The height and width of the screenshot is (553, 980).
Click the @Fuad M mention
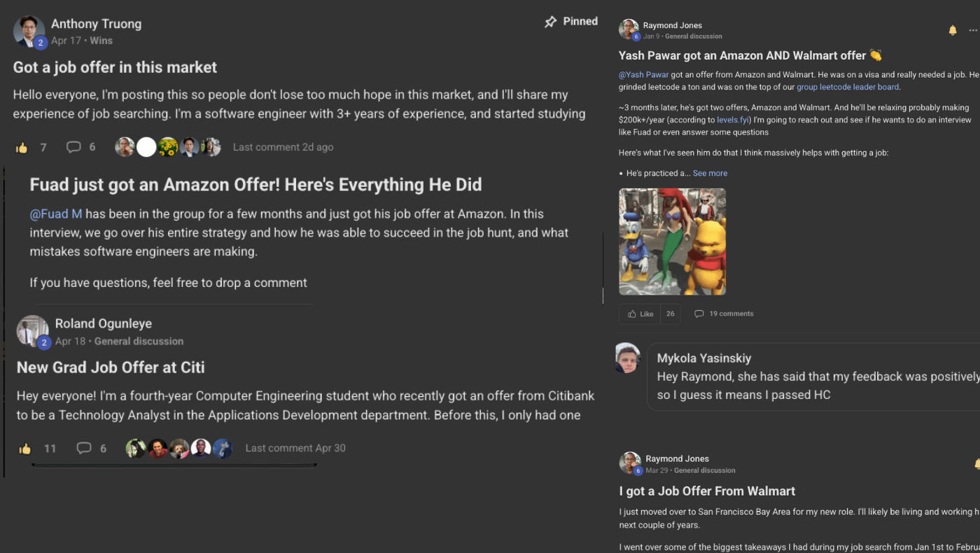point(56,214)
